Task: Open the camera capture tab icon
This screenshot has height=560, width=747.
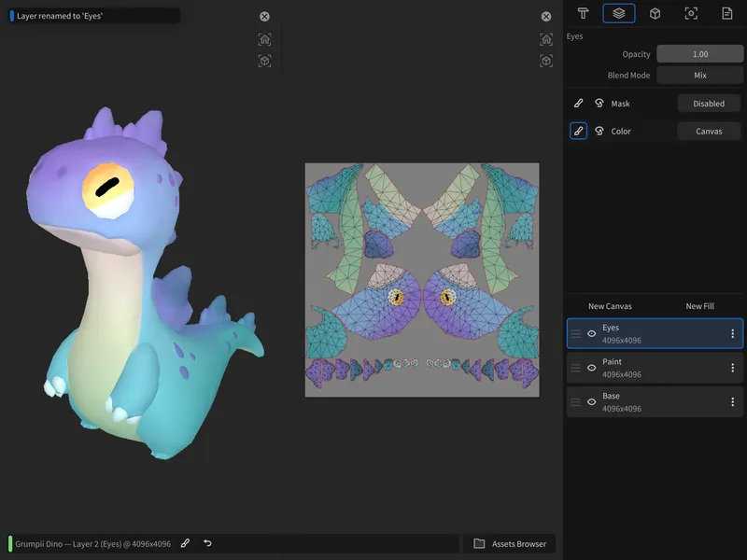Action: [691, 13]
